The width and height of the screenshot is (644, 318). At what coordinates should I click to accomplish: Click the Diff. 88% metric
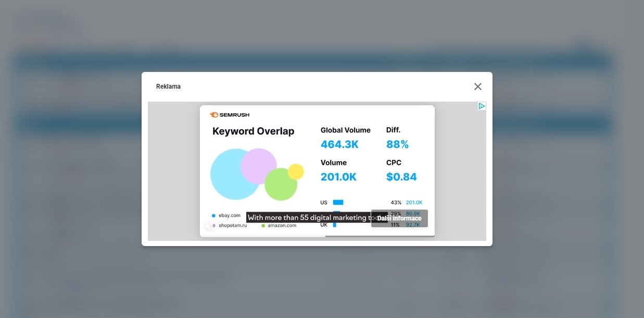[x=397, y=144]
